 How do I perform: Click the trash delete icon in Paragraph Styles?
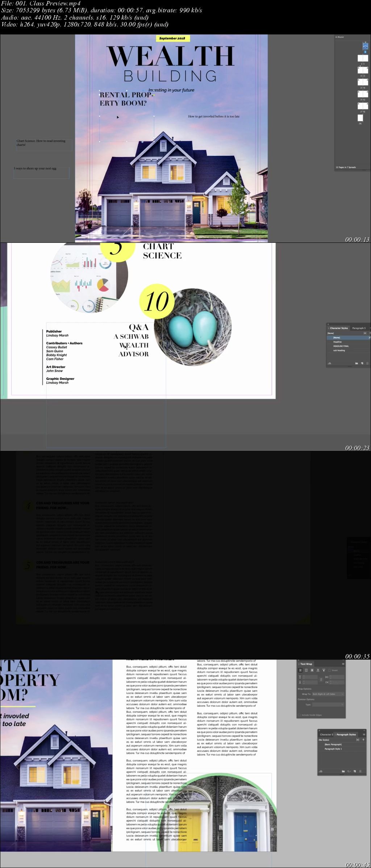[360, 771]
